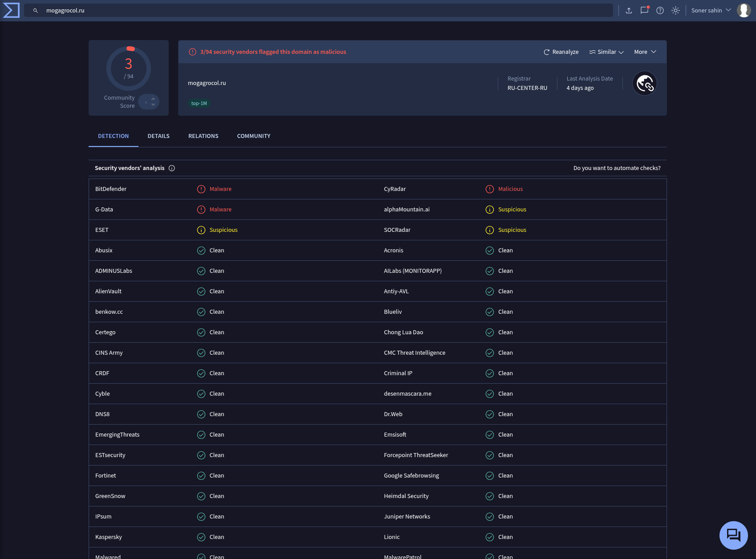Click the Reanalyze button
Screen dimensions: 756x559
561,52
